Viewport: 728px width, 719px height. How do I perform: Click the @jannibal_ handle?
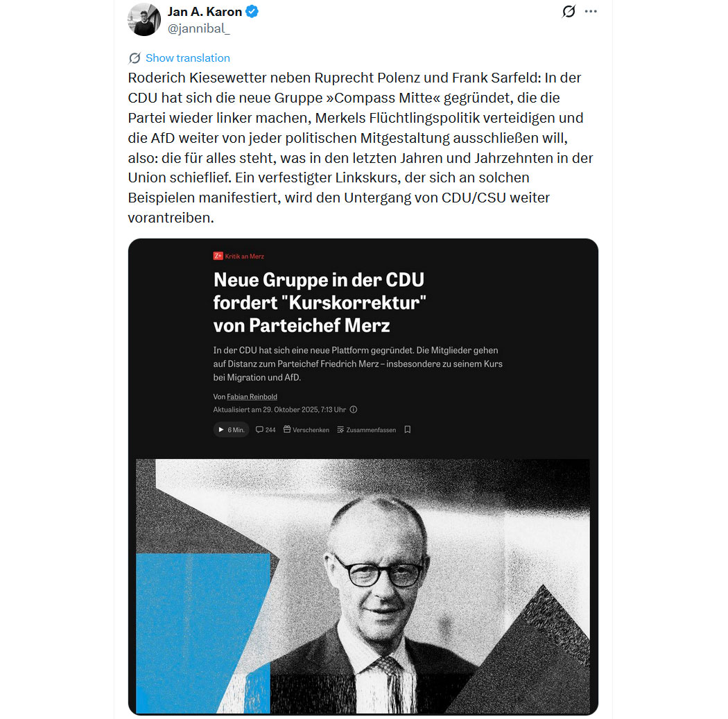tap(199, 28)
